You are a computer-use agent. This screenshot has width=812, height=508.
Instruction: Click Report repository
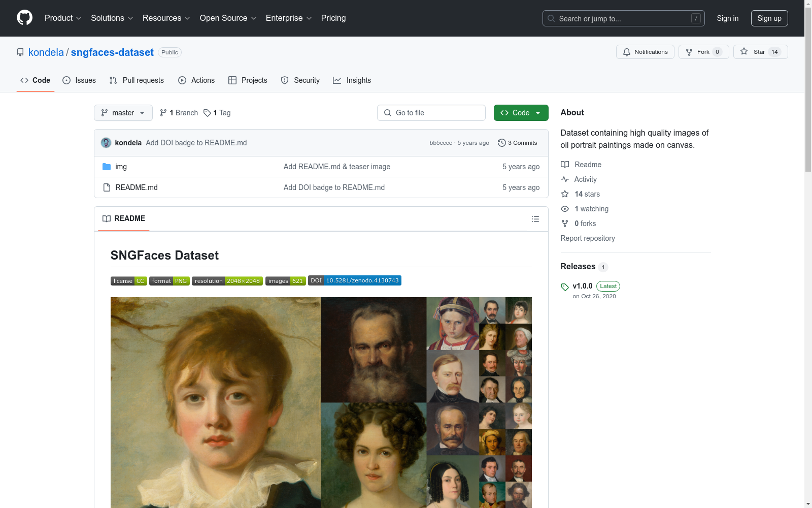click(588, 238)
